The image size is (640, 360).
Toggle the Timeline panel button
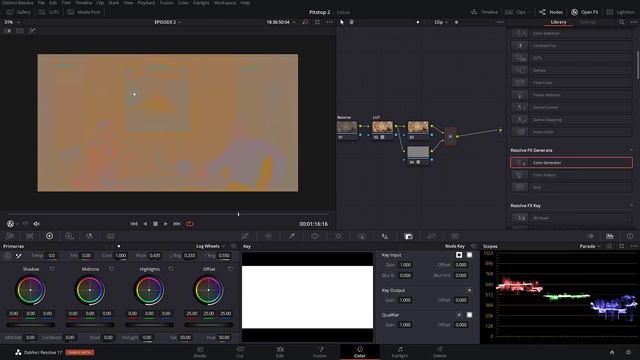click(x=484, y=12)
